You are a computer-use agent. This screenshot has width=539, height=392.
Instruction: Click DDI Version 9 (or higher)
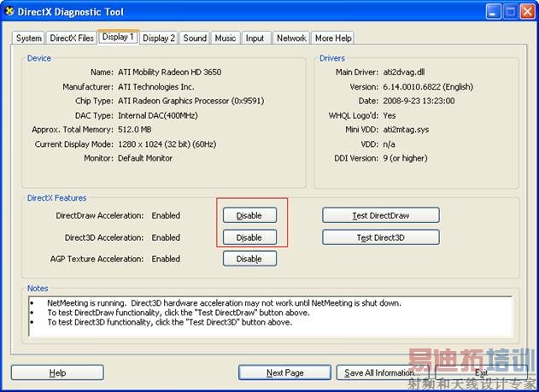(405, 158)
